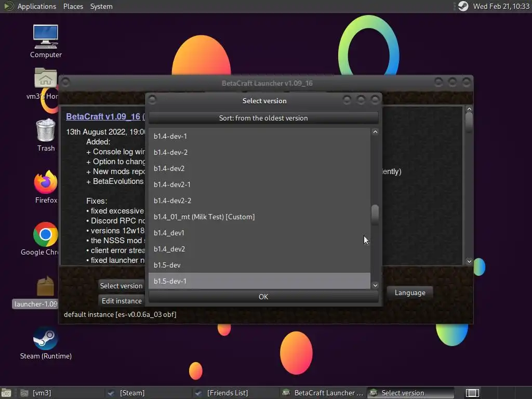The width and height of the screenshot is (532, 399).
Task: Open the System menu
Action: [x=101, y=6]
